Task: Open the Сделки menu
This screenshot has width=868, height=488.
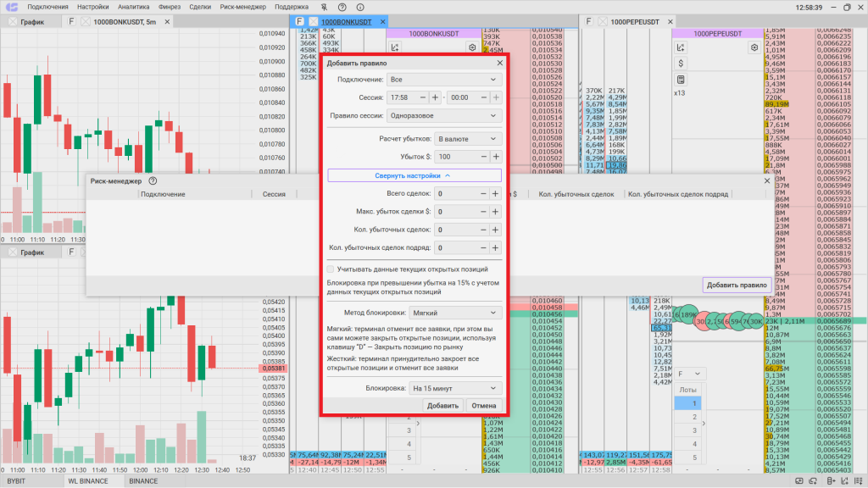Action: tap(200, 7)
